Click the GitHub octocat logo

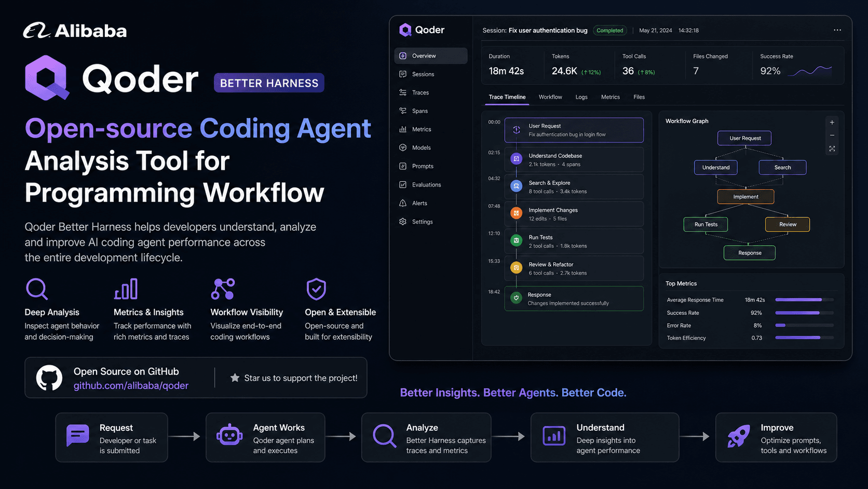(x=49, y=378)
